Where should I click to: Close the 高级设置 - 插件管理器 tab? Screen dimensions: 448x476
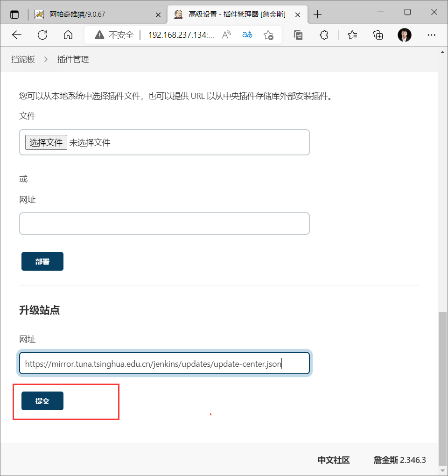tap(297, 15)
